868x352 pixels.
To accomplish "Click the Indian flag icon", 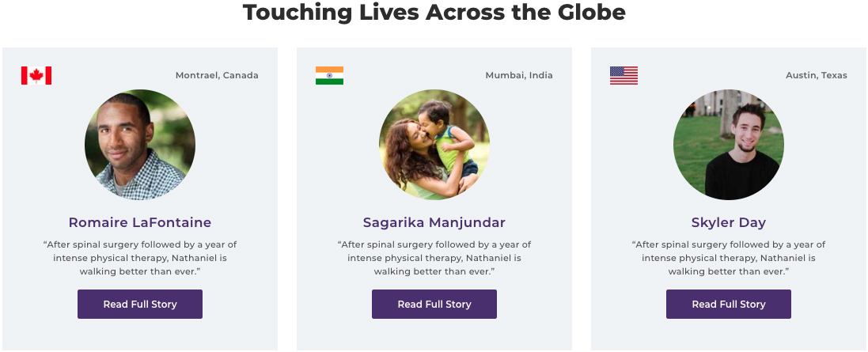I will [329, 75].
